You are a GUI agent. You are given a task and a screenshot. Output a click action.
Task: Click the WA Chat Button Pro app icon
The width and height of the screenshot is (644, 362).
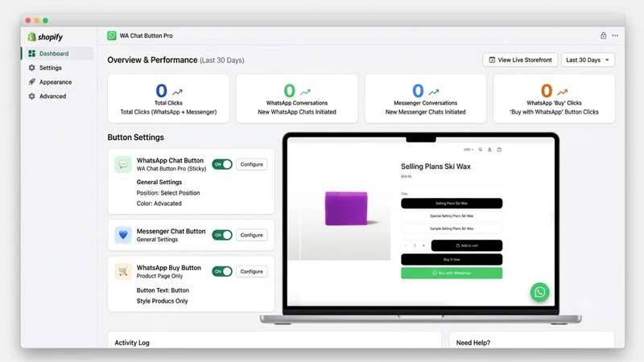coord(112,35)
